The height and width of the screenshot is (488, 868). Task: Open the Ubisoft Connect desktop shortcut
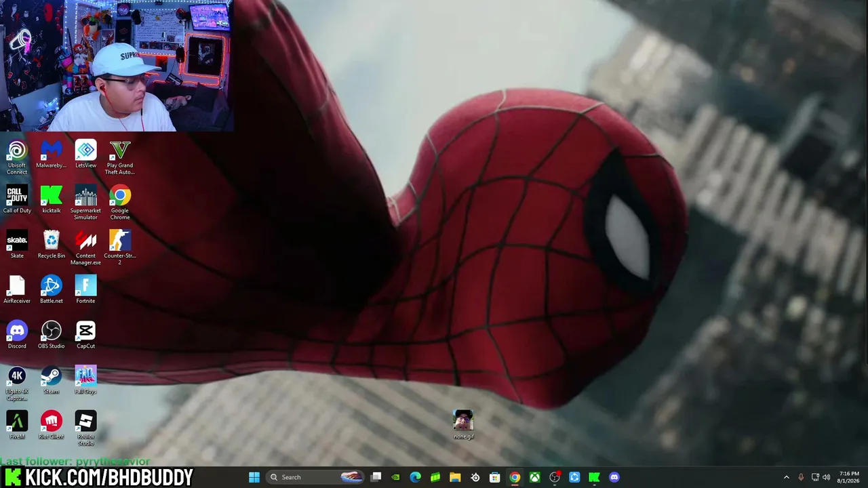pos(17,157)
